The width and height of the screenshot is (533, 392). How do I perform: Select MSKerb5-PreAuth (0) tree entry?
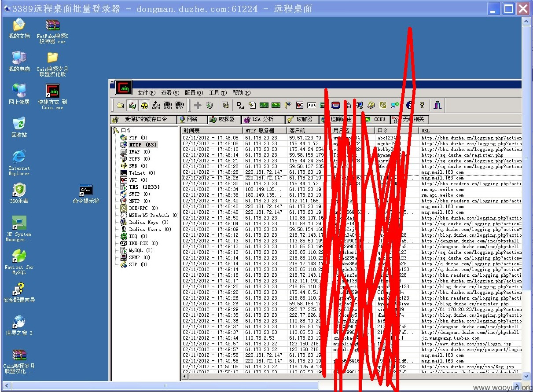click(148, 215)
